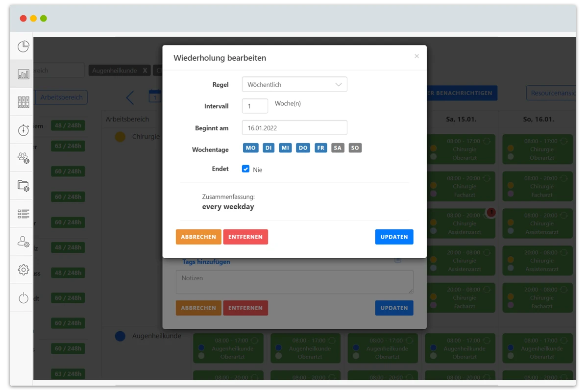This screenshot has height=392, width=588.
Task: Open the list view sidebar icon
Action: (x=23, y=214)
